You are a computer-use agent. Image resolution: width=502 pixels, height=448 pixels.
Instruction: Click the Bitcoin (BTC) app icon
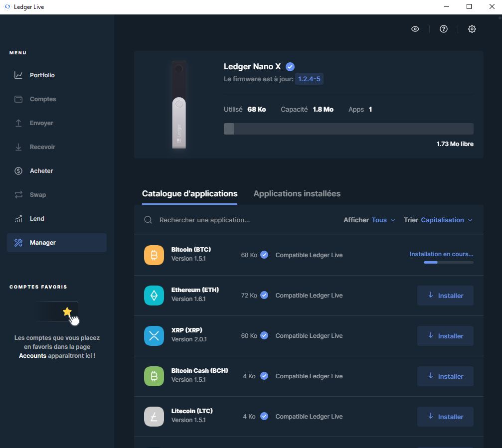coord(154,255)
